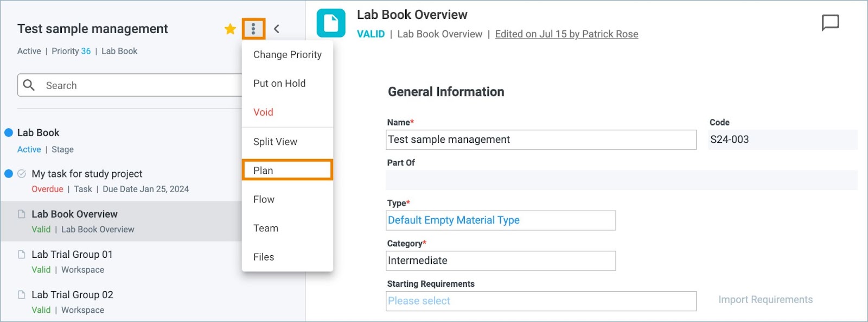This screenshot has width=868, height=322.
Task: Click the Lab Trial Group 02 document icon
Action: (22, 295)
